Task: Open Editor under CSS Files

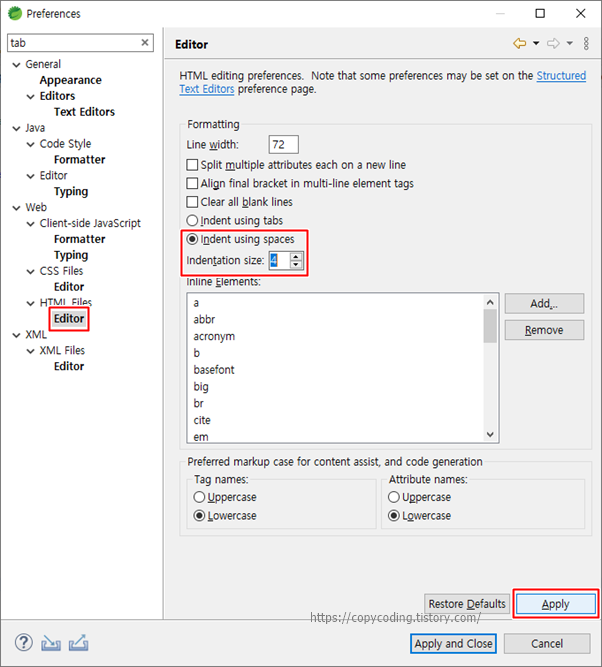Action: tap(69, 287)
